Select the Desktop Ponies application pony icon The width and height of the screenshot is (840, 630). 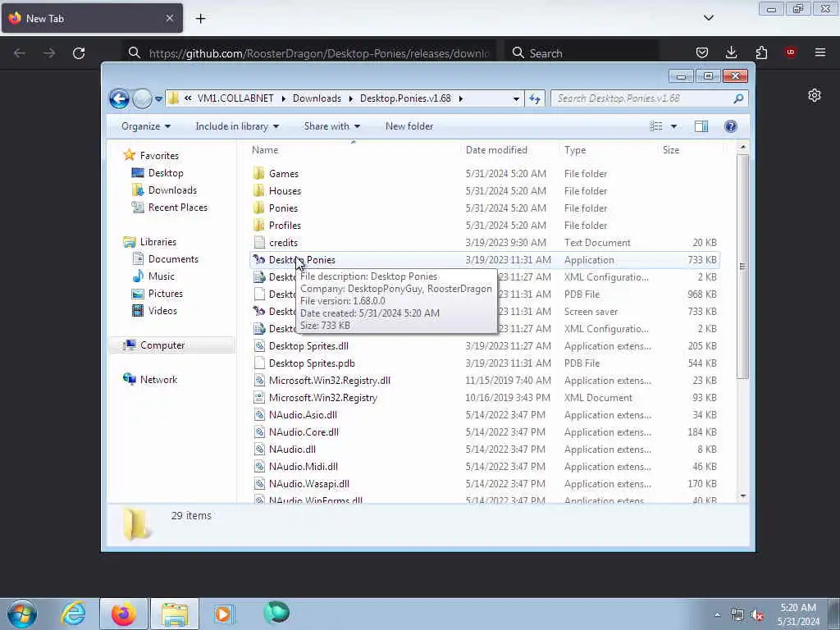tap(259, 259)
